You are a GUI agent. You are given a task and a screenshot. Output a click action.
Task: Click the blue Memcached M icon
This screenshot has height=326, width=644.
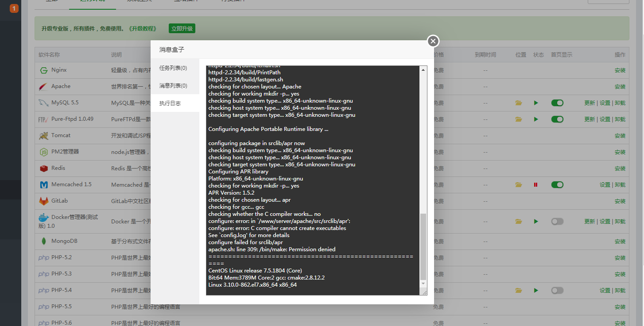click(x=43, y=185)
